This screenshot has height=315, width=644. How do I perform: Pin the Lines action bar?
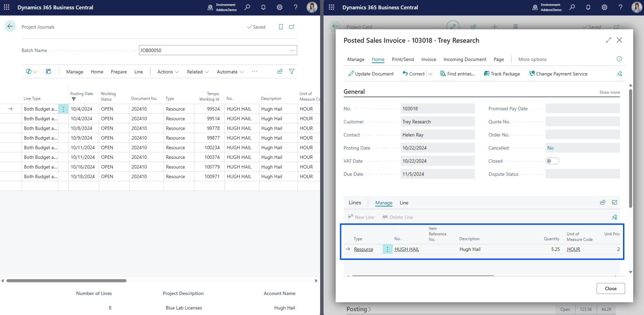tap(614, 217)
